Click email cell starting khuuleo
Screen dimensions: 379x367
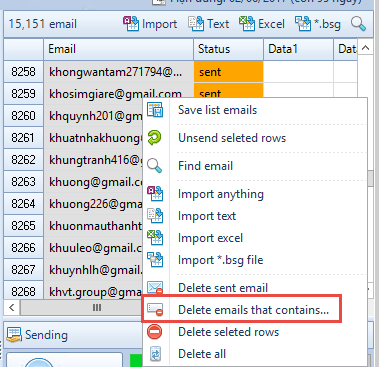tap(93, 248)
